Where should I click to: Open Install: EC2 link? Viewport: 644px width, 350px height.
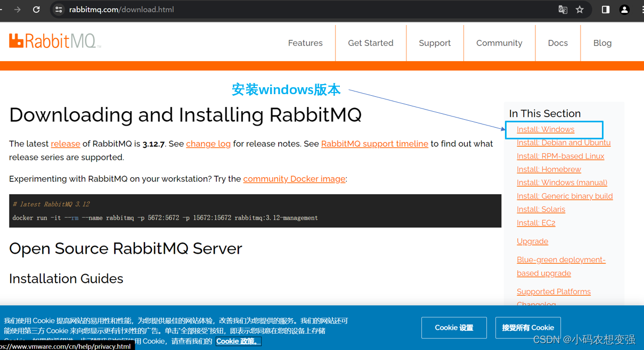tap(536, 223)
